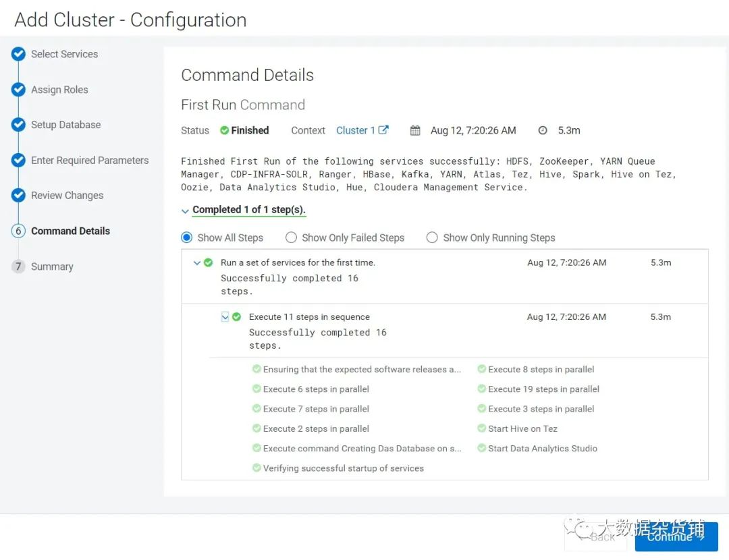Screen dimensions: 729x560
Task: Open Start Data Analytics Studio step
Action: click(543, 449)
